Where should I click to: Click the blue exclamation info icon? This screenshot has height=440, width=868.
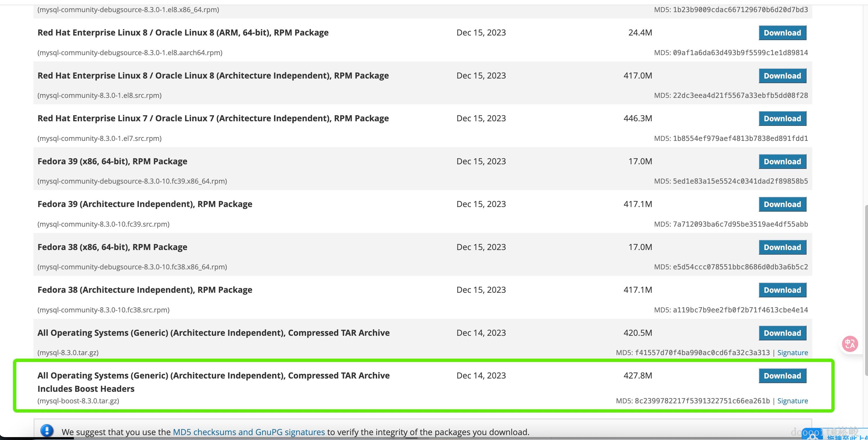tap(47, 430)
